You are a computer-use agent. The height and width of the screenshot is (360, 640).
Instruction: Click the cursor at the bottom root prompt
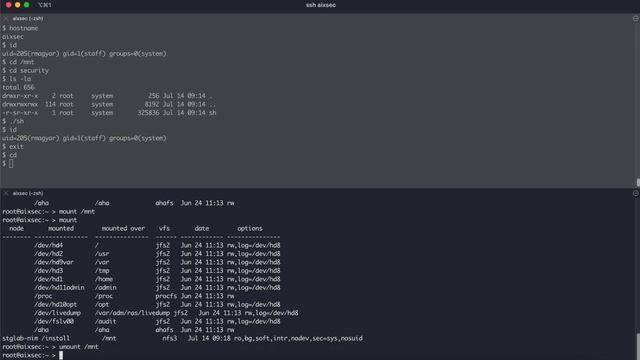click(x=61, y=355)
